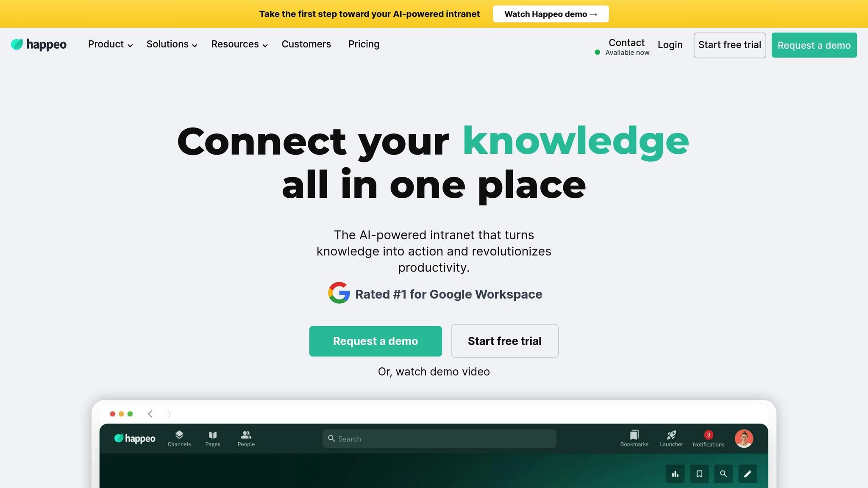The height and width of the screenshot is (488, 868).
Task: Open the Contact link
Action: click(x=626, y=43)
